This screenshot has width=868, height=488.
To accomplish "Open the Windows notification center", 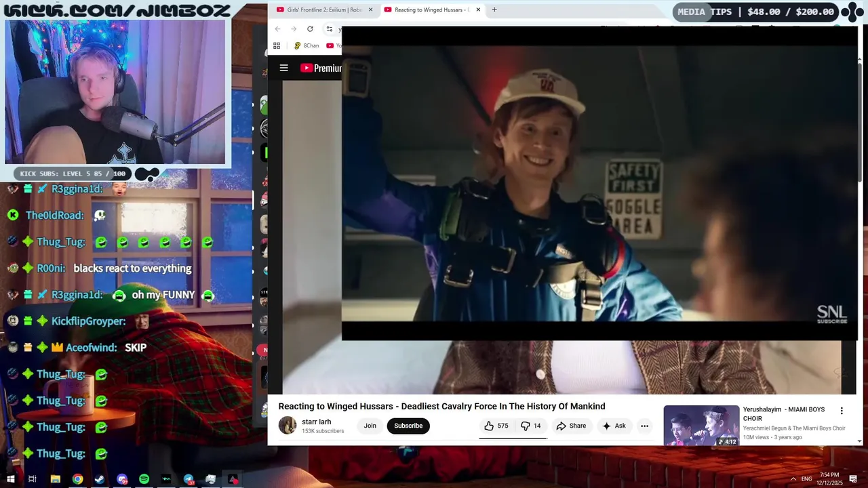I will click(854, 479).
